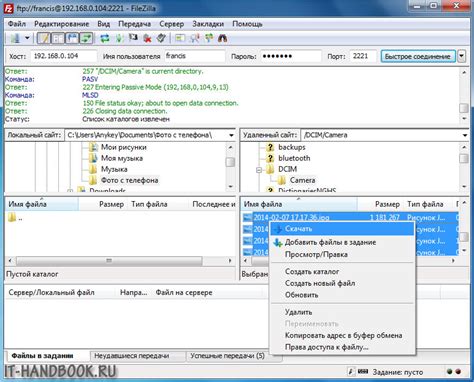Image resolution: width=474 pixels, height=382 pixels.
Task: Click the message log vertical scrollbar thumb
Action: pyautogui.click(x=464, y=108)
